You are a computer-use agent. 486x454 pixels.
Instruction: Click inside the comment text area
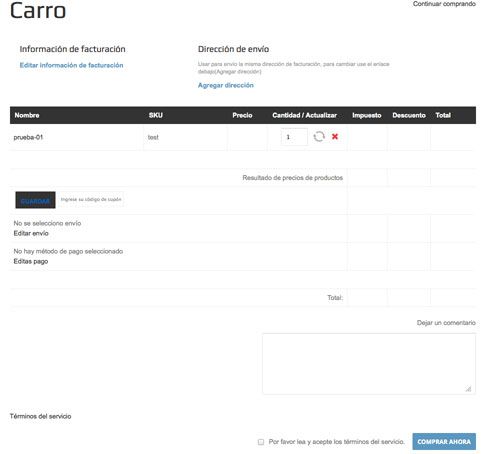[369, 364]
